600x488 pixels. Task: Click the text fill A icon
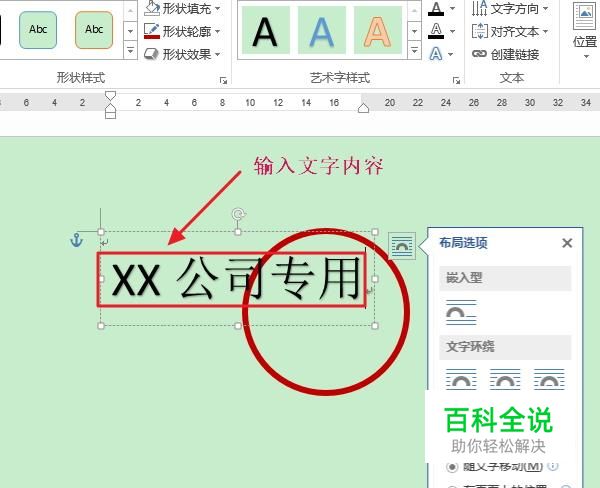436,8
